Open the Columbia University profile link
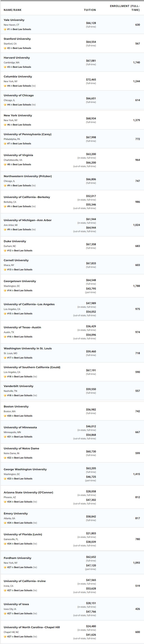This screenshot has height=644, width=144. 18,76
